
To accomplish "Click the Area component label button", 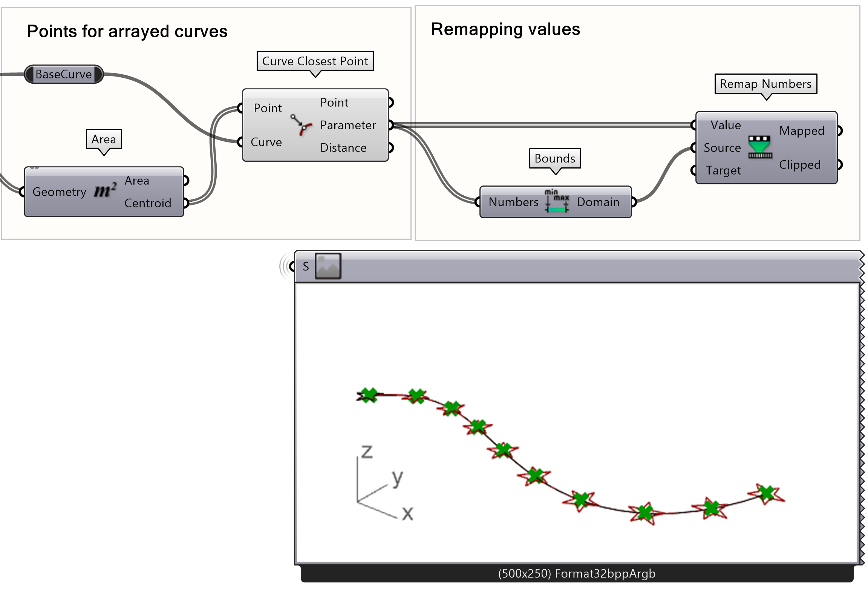I will pos(102,135).
